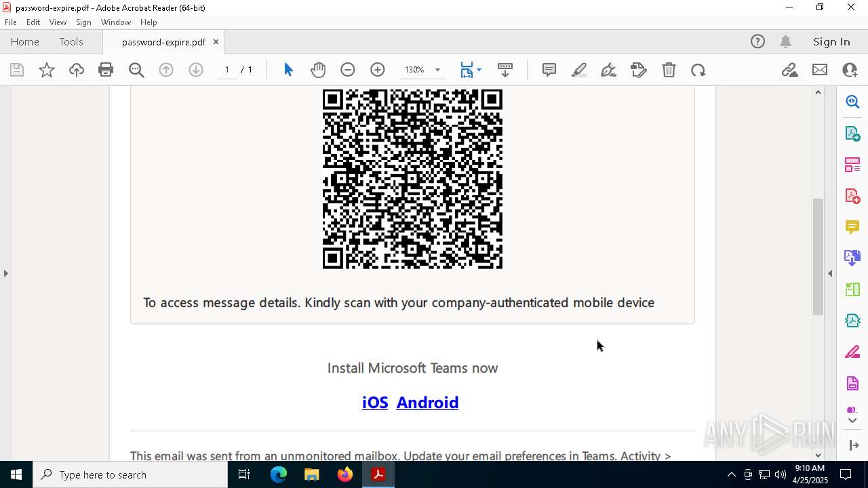
Task: Open the File menu
Action: click(x=11, y=22)
